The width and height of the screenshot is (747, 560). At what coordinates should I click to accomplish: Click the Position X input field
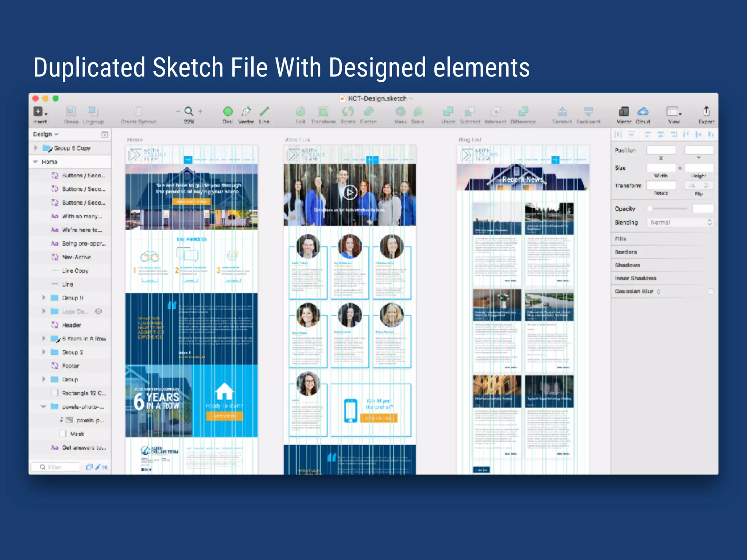pyautogui.click(x=661, y=150)
